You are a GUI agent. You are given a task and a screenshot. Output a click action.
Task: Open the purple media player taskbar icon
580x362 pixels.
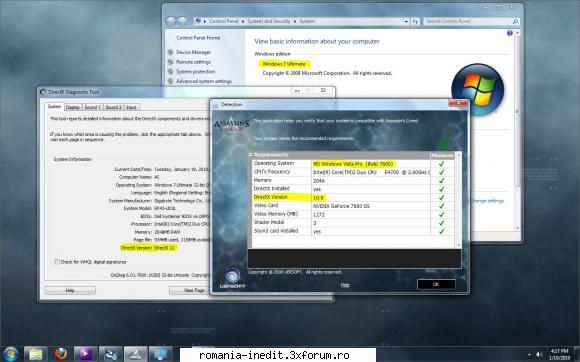85,354
